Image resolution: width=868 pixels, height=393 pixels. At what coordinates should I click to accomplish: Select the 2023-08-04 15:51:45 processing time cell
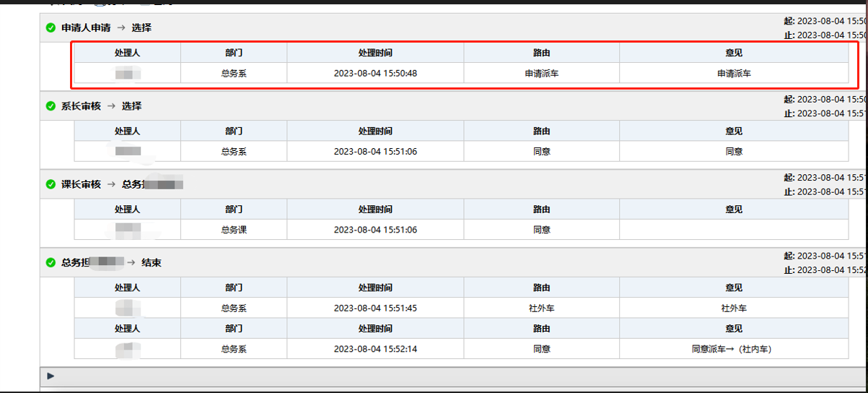click(375, 308)
